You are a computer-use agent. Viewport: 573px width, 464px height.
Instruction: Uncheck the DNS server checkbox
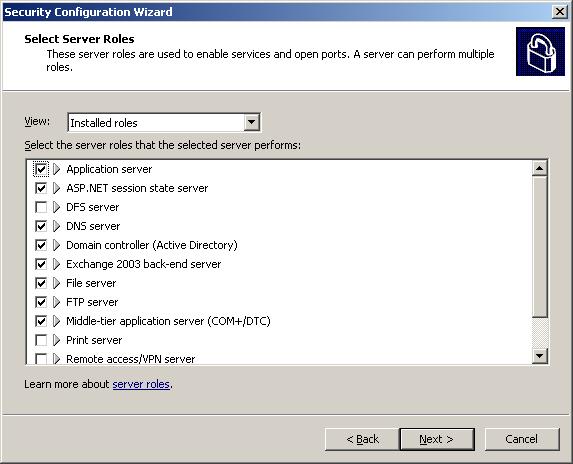(41, 226)
